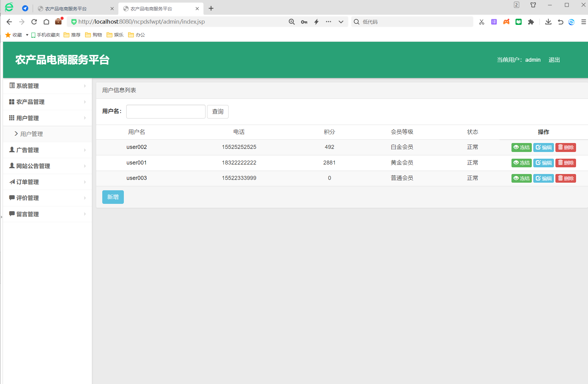Viewport: 588px width, 384px height.
Task: Expand the address bar dropdown chevron
Action: point(341,22)
